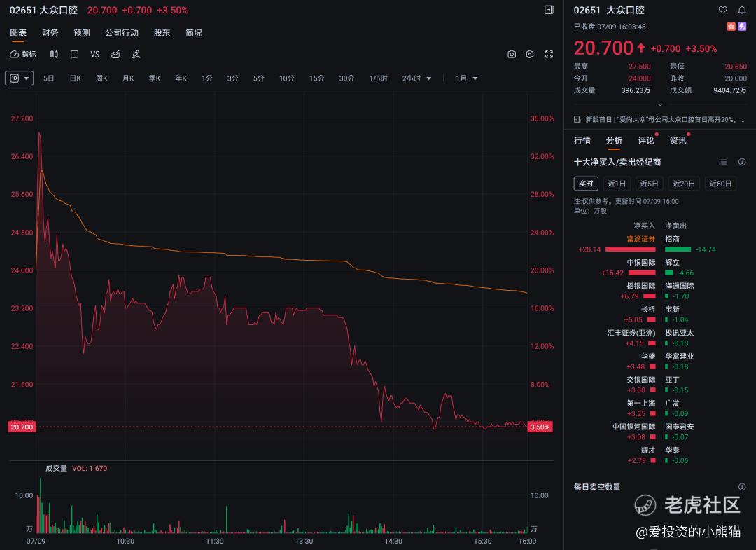Viewport: 756px width, 550px height.
Task: Select the 1小时 timeframe
Action: (379, 78)
